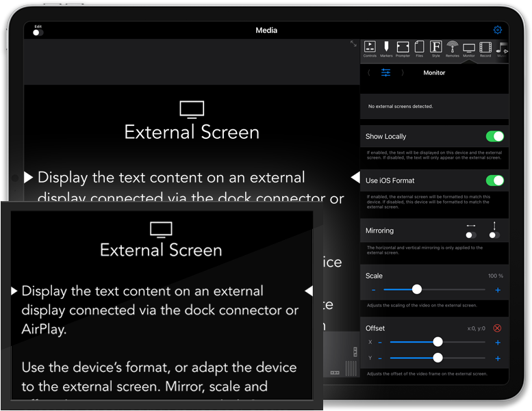Click right-pointing marker in external screen preview
This screenshot has height=411, width=532.
pyautogui.click(x=14, y=291)
